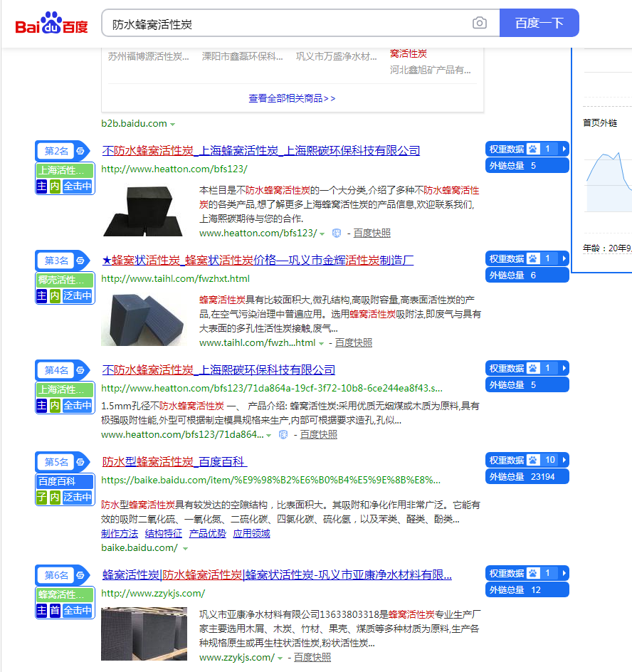Click black carbon block thumbnail of result 2
Viewport: 632px width, 672px height.
(144, 211)
